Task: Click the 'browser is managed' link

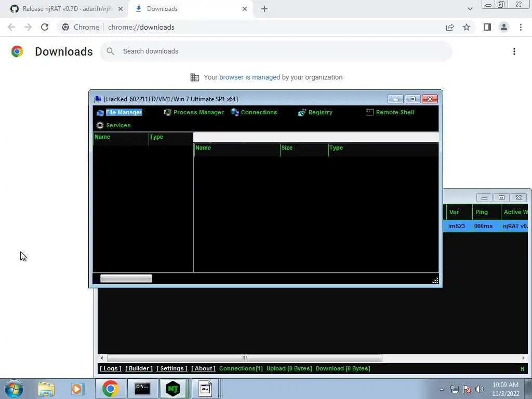Action: click(249, 77)
